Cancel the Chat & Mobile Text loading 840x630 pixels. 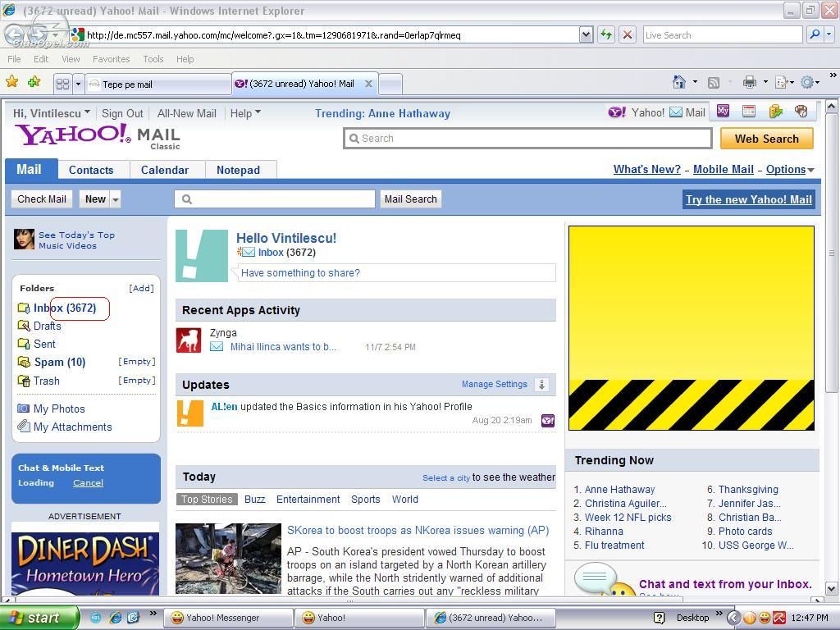point(88,482)
